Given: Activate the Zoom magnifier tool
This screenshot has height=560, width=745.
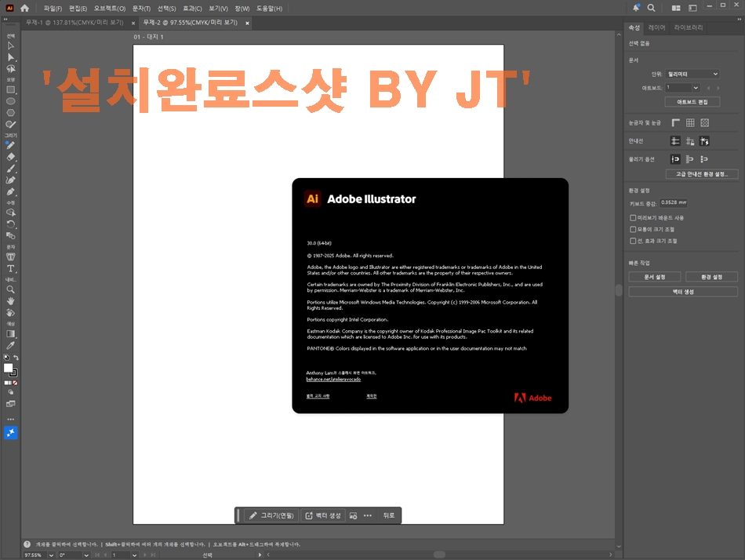Looking at the screenshot, I should (11, 289).
